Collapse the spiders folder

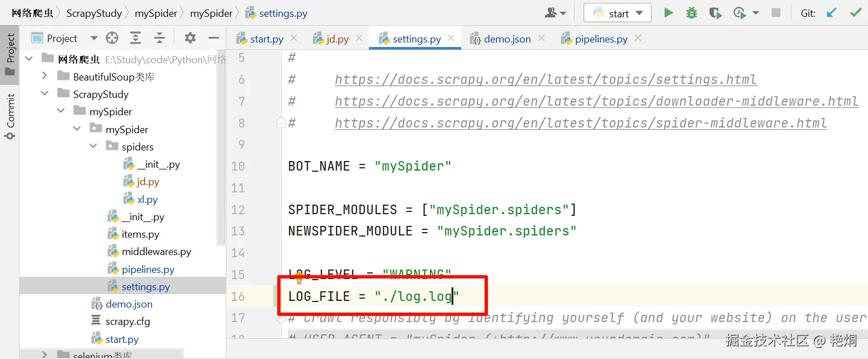(93, 147)
